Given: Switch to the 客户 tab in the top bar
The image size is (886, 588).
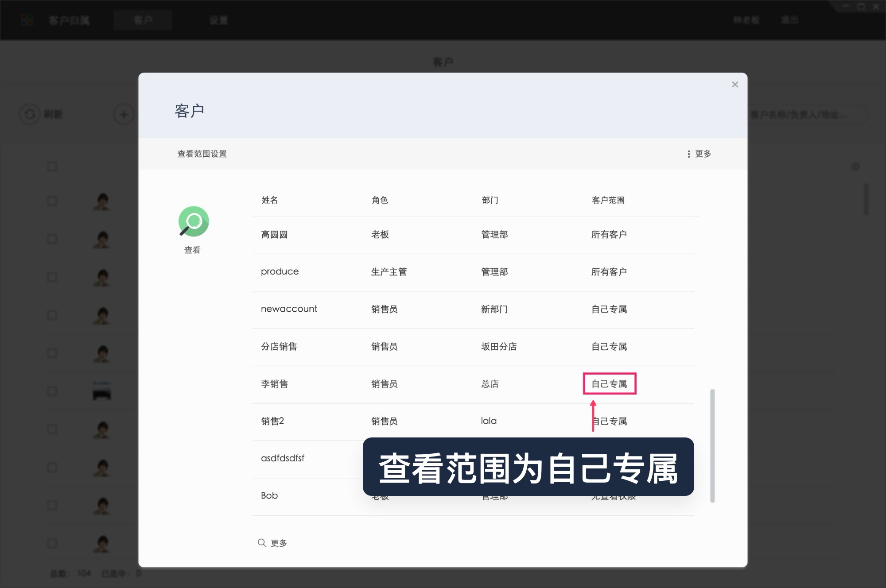Looking at the screenshot, I should pyautogui.click(x=143, y=20).
